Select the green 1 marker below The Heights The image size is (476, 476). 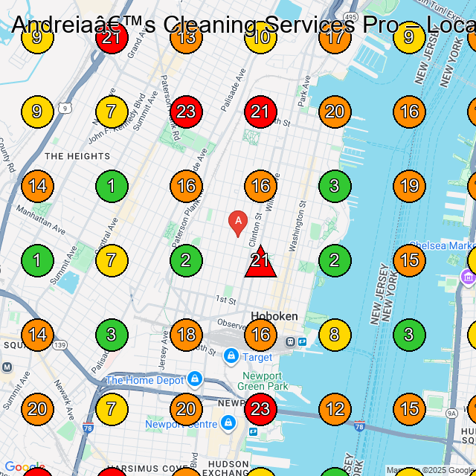click(112, 186)
